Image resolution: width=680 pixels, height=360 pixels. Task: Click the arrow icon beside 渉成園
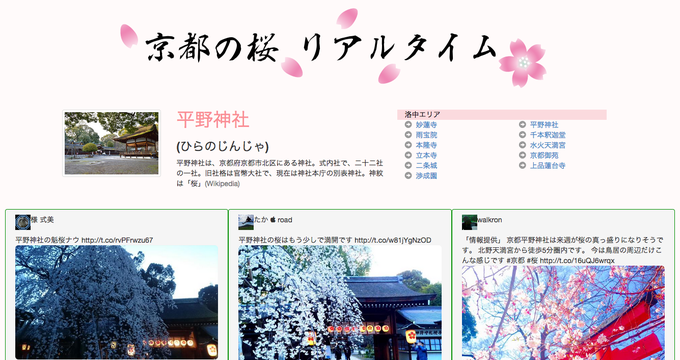[408, 176]
